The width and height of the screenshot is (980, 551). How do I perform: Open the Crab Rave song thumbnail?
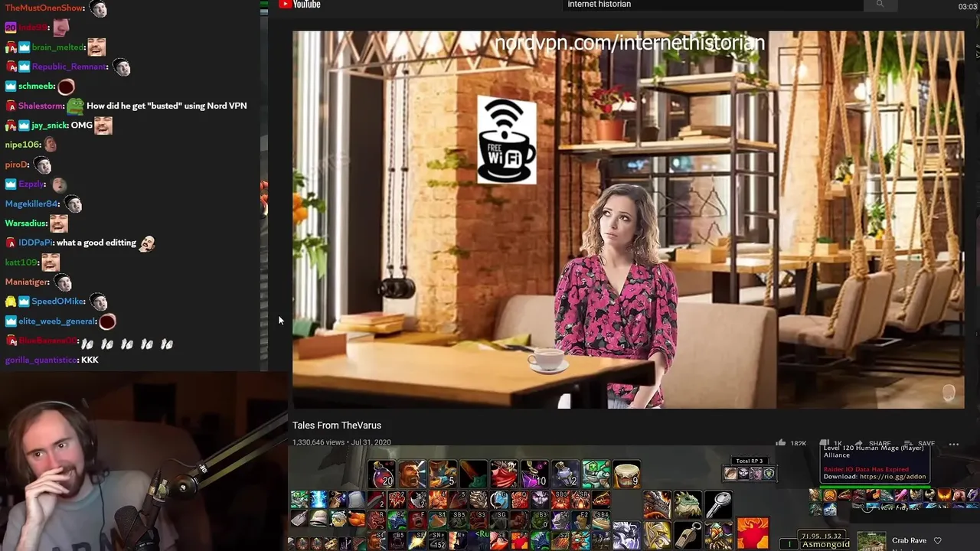871,541
